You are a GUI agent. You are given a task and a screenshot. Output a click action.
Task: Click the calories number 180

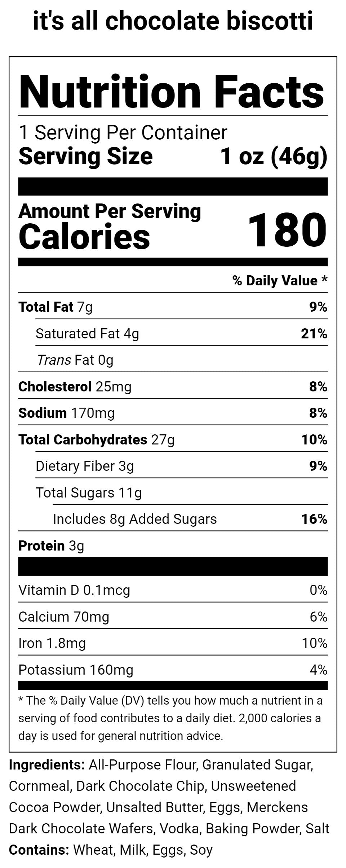(287, 230)
